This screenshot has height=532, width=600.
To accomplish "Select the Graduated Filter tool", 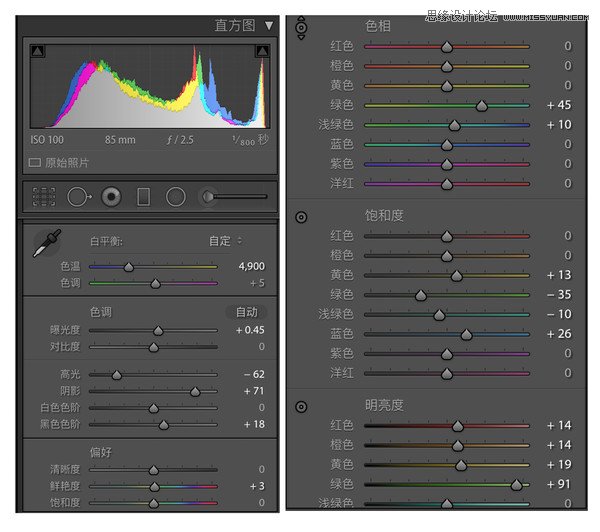I will click(x=143, y=197).
